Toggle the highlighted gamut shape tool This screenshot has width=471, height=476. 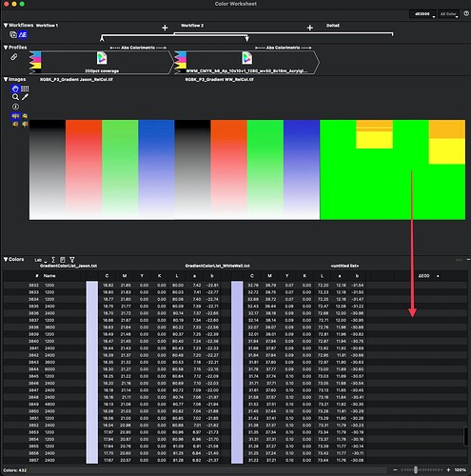coord(15,89)
